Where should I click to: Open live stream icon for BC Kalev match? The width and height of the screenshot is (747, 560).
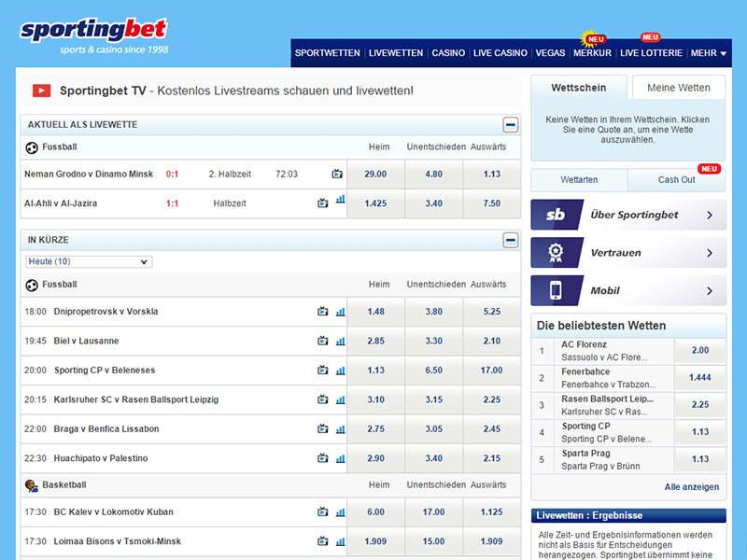pyautogui.click(x=323, y=511)
